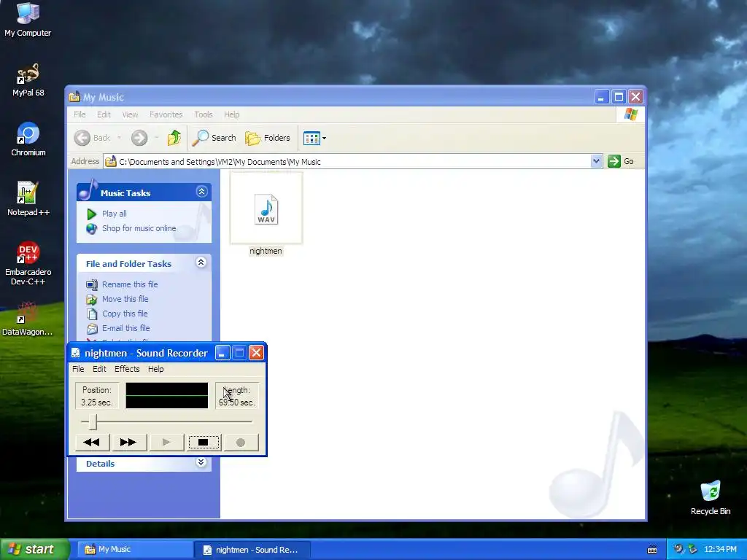The width and height of the screenshot is (747, 560).
Task: Click Shop for music online
Action: [139, 228]
